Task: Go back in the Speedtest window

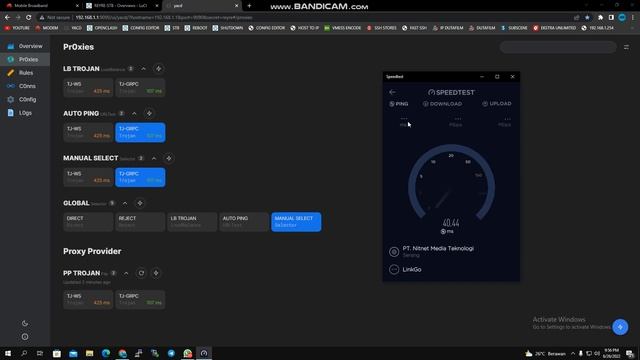Action: pos(392,92)
